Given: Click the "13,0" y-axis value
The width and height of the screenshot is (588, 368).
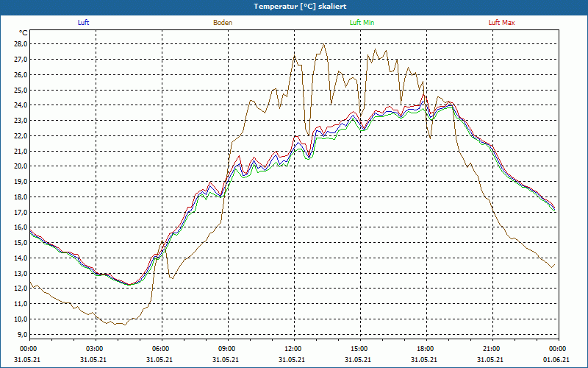Looking at the screenshot, I should point(21,273).
